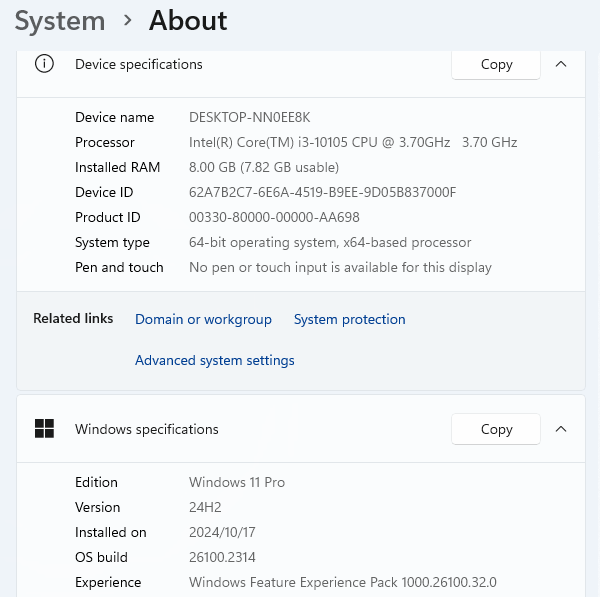Click the Pen and touch label
This screenshot has width=600, height=597.
point(119,267)
